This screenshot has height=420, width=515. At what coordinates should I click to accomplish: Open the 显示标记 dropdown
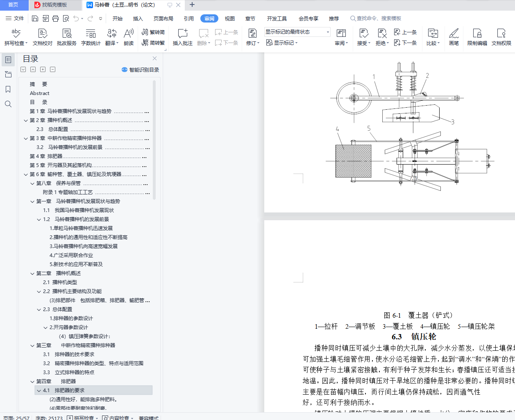point(282,43)
